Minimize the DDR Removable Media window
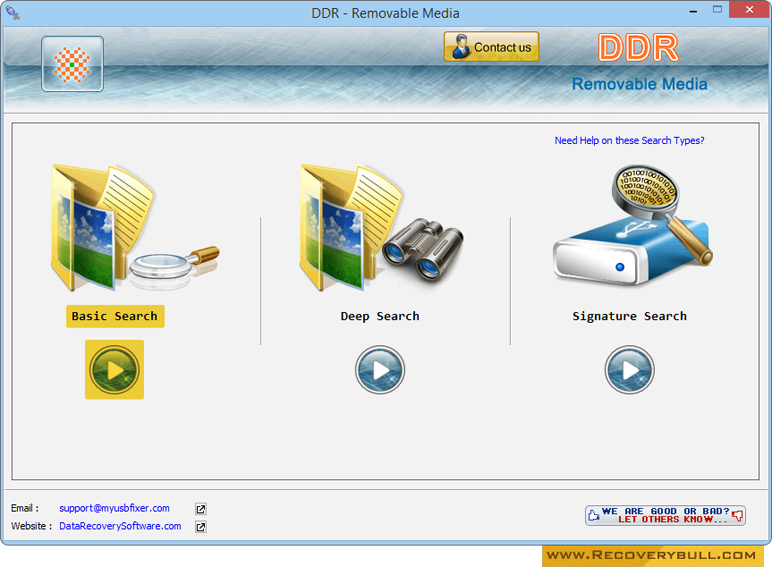The width and height of the screenshot is (772, 567). click(693, 11)
